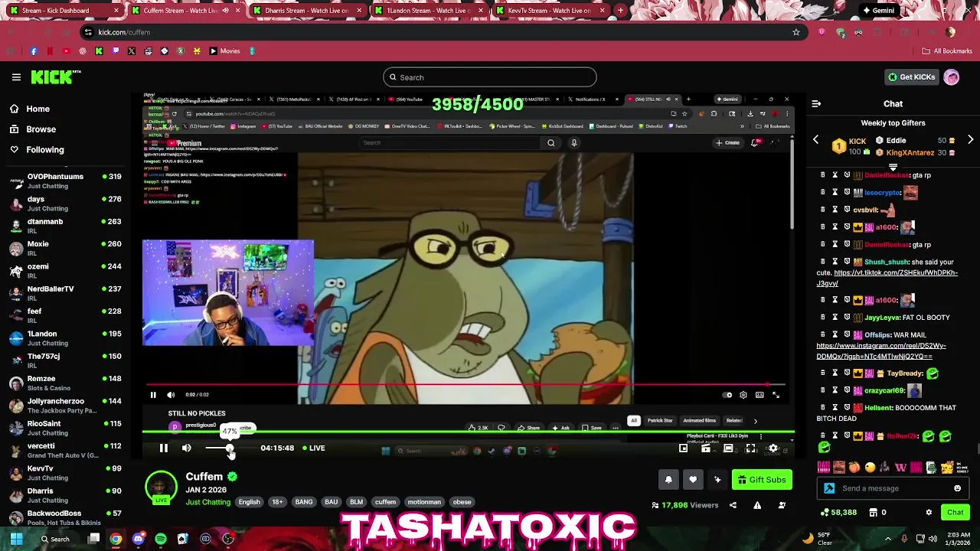Toggle theater mode on Kick player
Viewport: 980px width, 551px height.
728,448
